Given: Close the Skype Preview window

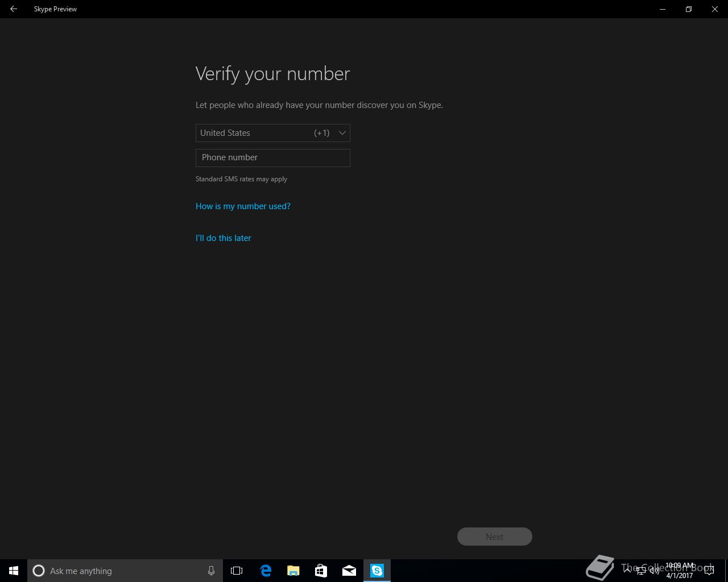Looking at the screenshot, I should [x=715, y=9].
